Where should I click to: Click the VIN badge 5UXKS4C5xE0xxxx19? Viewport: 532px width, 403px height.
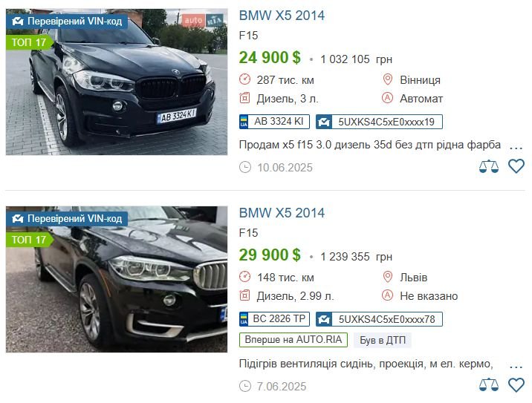[379, 122]
